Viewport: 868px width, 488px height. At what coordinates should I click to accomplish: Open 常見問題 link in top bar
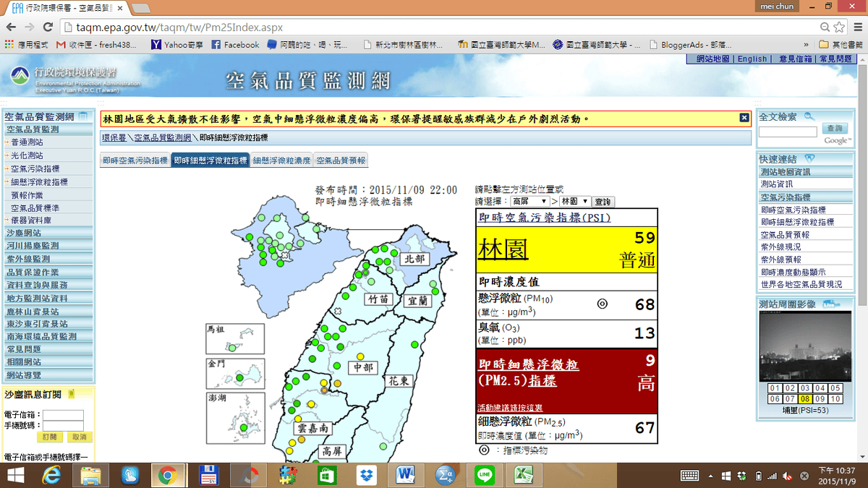[x=836, y=59]
